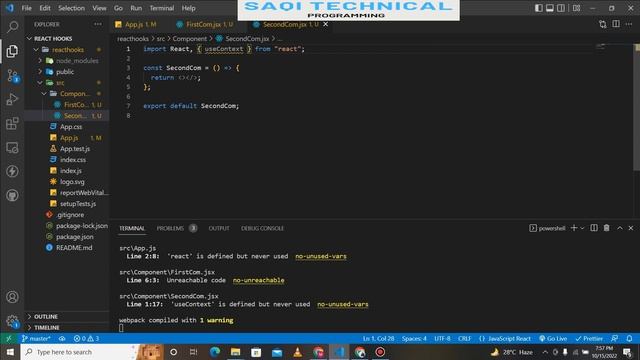
Task: Toggle Prettier formatter status
Action: click(589, 338)
